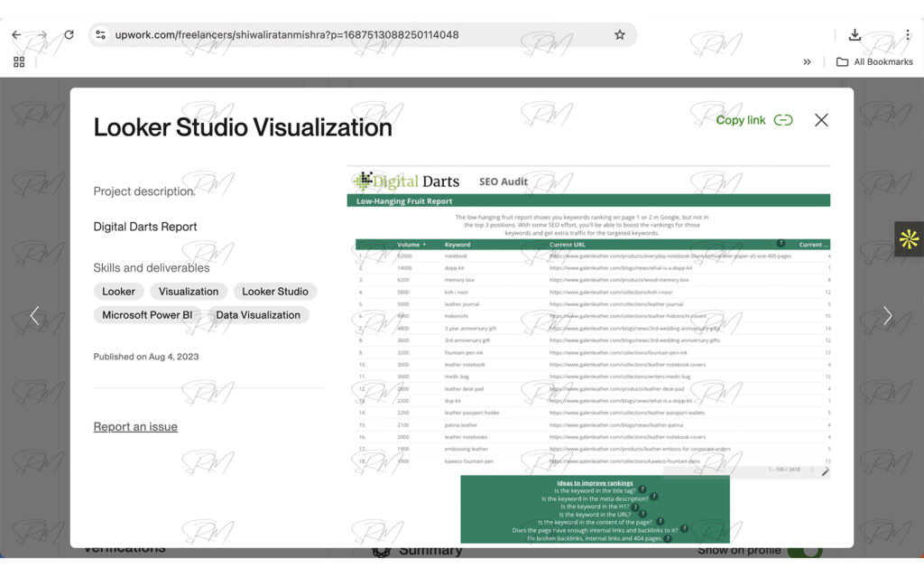Click the Keyword column header
This screenshot has height=577, width=924.
[457, 244]
